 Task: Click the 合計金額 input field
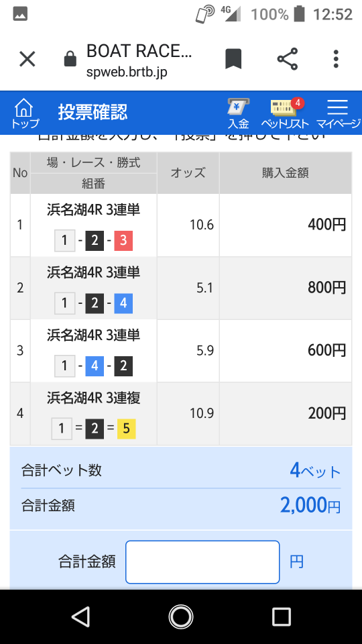(x=202, y=562)
